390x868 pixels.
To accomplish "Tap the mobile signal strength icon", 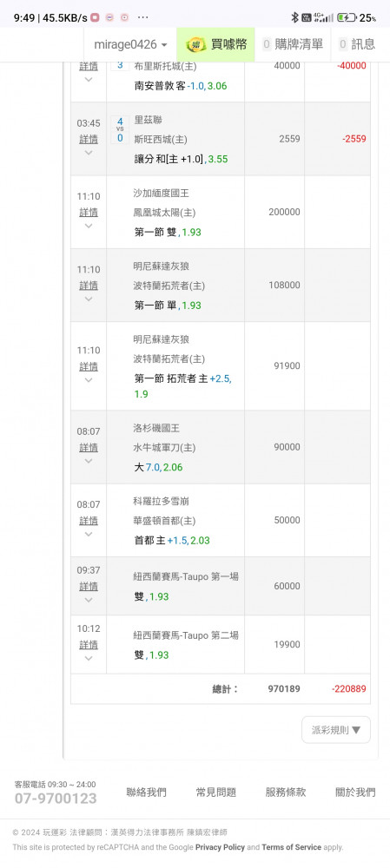I will pos(323,17).
